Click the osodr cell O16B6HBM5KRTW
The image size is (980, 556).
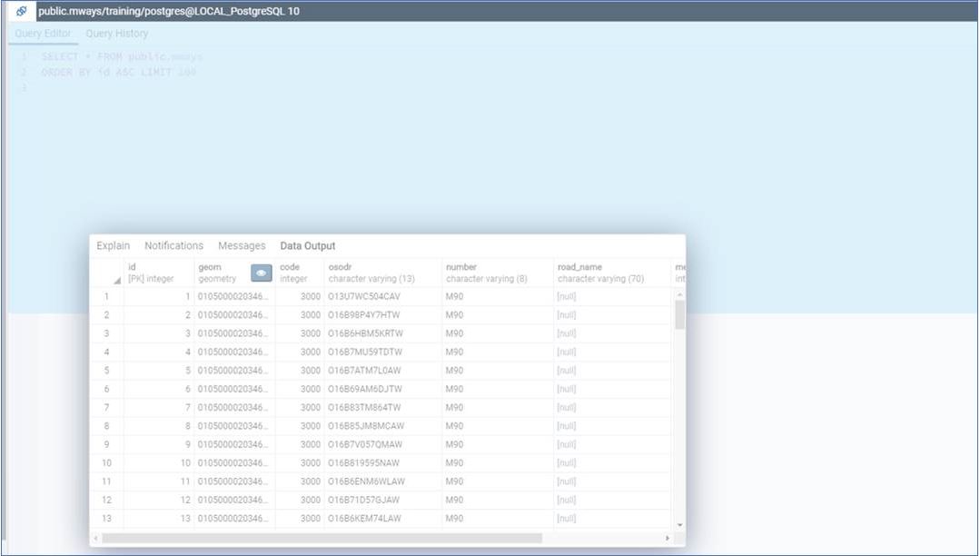click(x=382, y=333)
